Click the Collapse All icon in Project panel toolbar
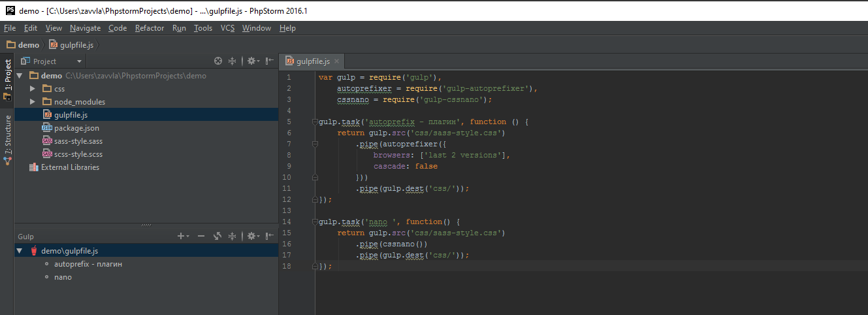 point(232,61)
